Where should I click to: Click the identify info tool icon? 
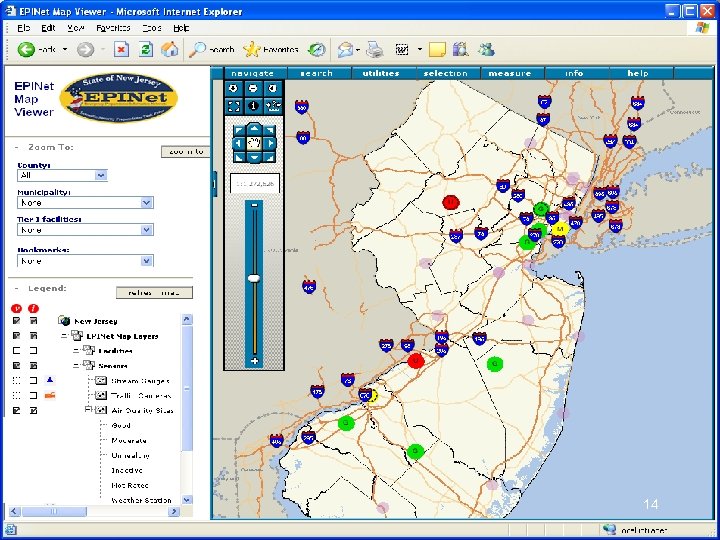pos(254,105)
